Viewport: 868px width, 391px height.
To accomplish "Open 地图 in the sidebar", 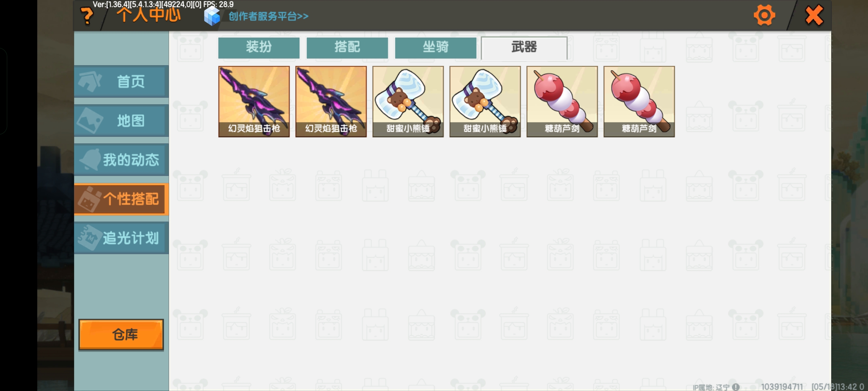I will point(121,121).
